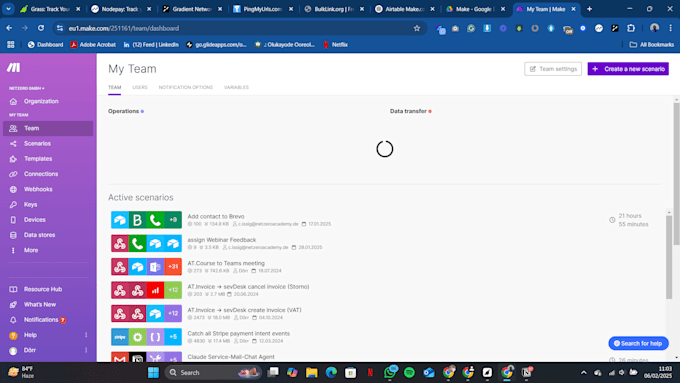
Task: Open Webhooks in the sidebar
Action: (38, 189)
